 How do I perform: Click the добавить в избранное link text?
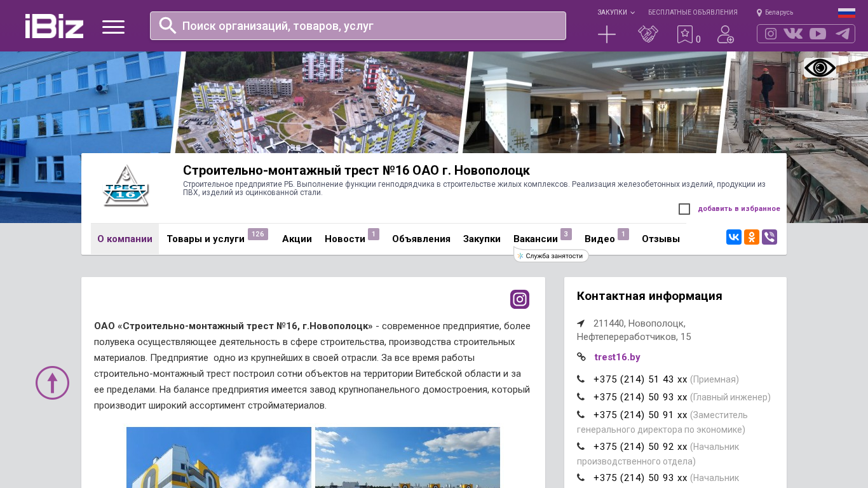click(x=739, y=209)
